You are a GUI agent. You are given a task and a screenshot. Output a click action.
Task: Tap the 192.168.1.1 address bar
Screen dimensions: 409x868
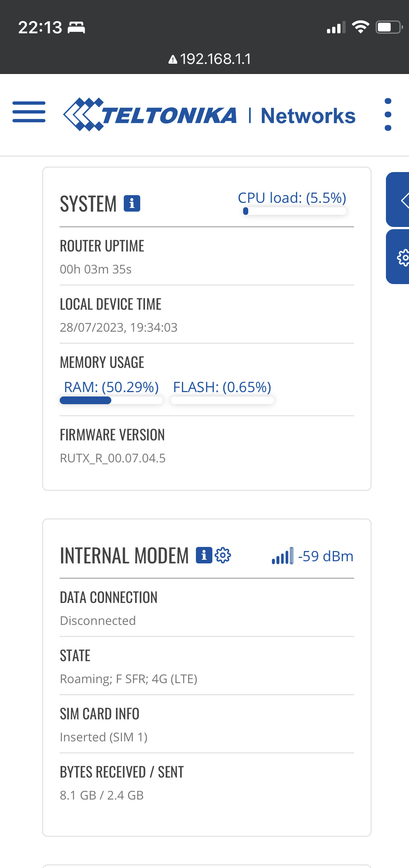point(209,59)
